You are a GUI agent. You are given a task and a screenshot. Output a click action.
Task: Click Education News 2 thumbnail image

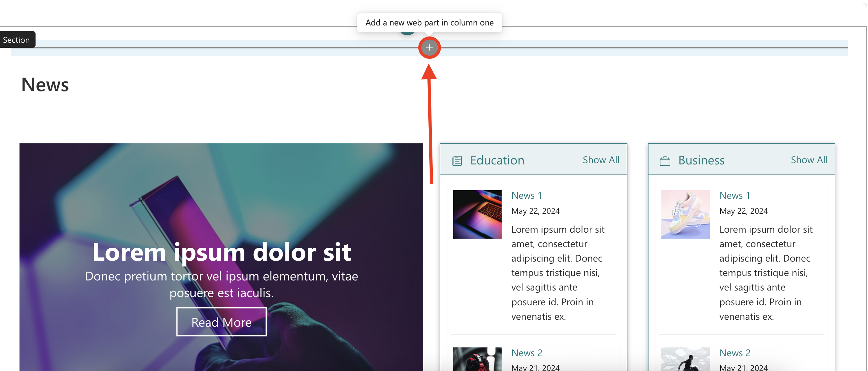477,360
